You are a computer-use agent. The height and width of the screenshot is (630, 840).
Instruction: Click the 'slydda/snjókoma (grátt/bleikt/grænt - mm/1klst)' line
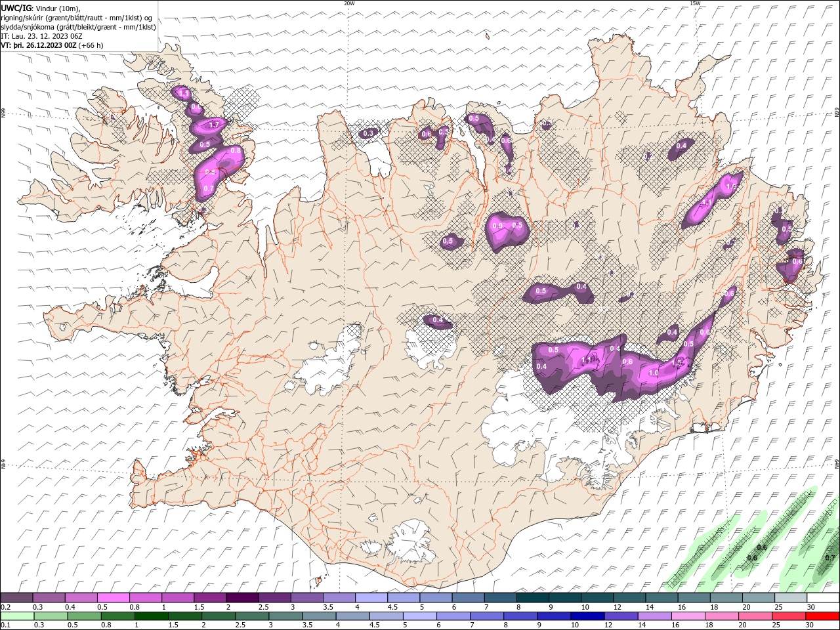pos(79,27)
